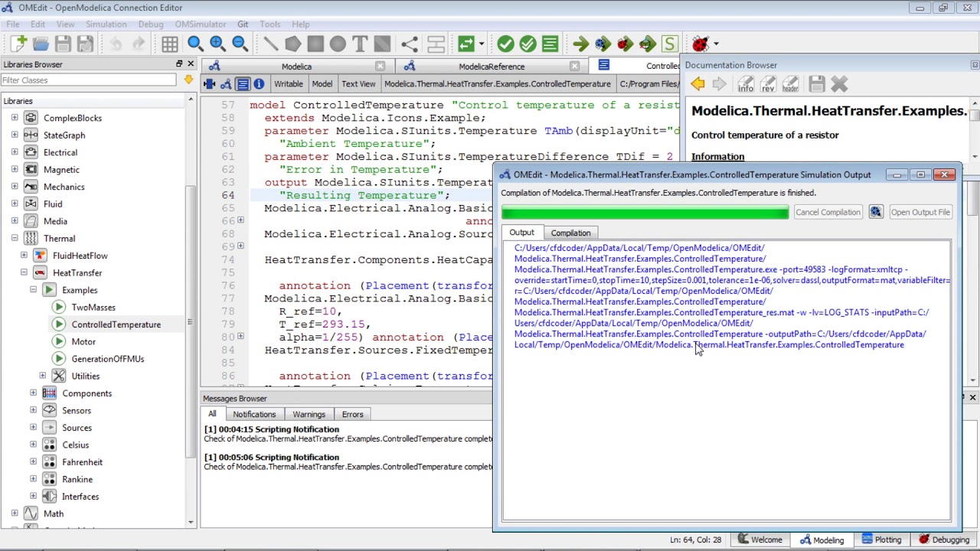980x551 pixels.
Task: Toggle the grid lines toolbar icon
Action: click(x=169, y=44)
